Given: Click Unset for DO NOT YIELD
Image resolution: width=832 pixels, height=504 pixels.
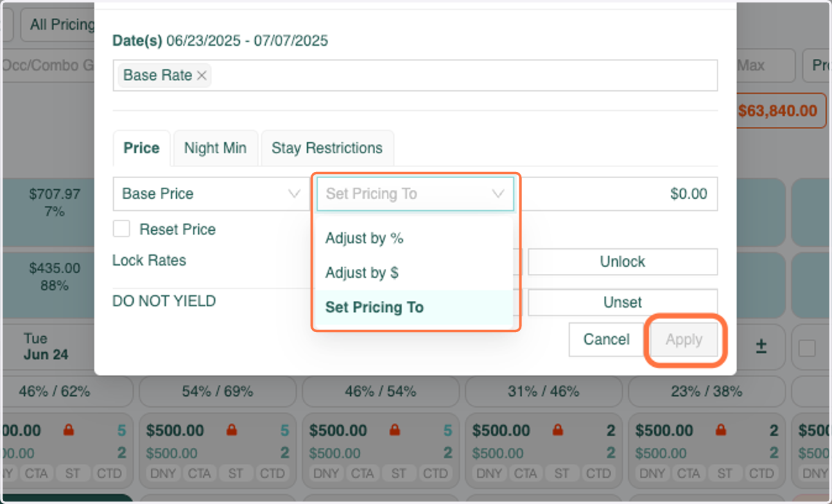Looking at the screenshot, I should tap(623, 303).
